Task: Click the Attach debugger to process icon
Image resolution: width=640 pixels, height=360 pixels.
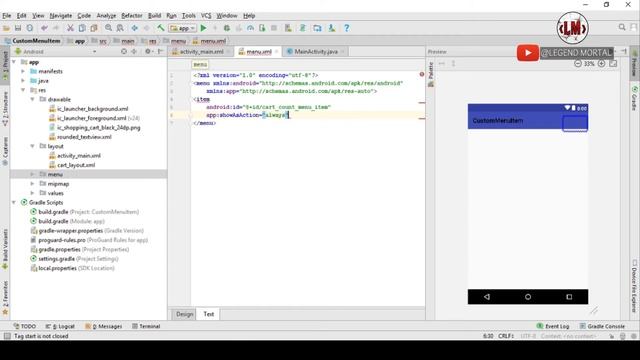Action: [262, 28]
